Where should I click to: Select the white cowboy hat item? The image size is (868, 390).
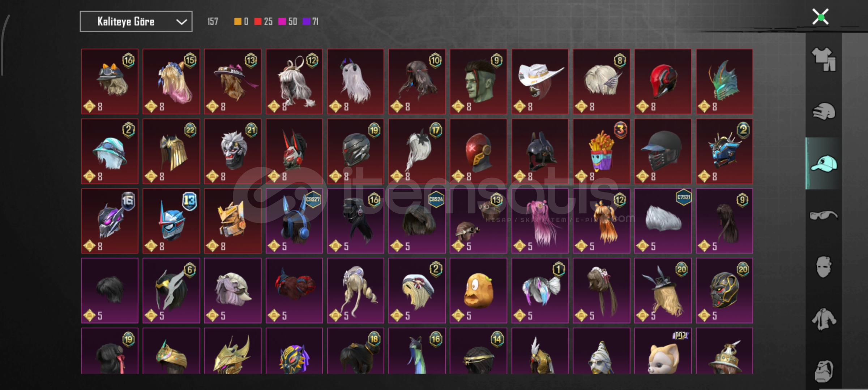point(540,82)
